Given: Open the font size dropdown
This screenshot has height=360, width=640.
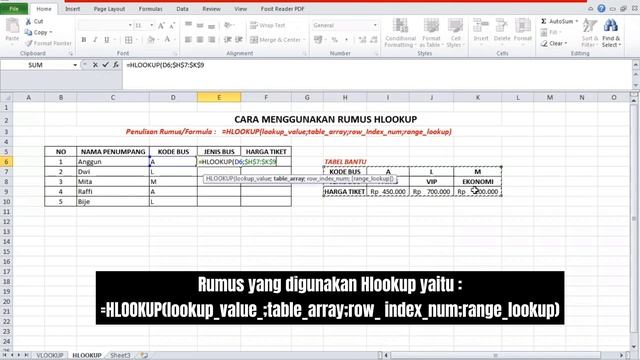Looking at the screenshot, I should pyautogui.click(x=151, y=25).
